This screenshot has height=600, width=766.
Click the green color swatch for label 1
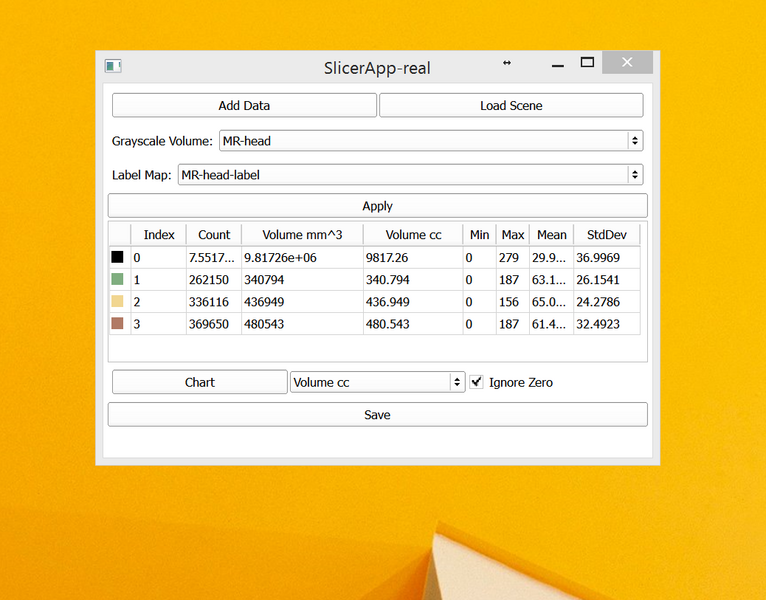117,280
